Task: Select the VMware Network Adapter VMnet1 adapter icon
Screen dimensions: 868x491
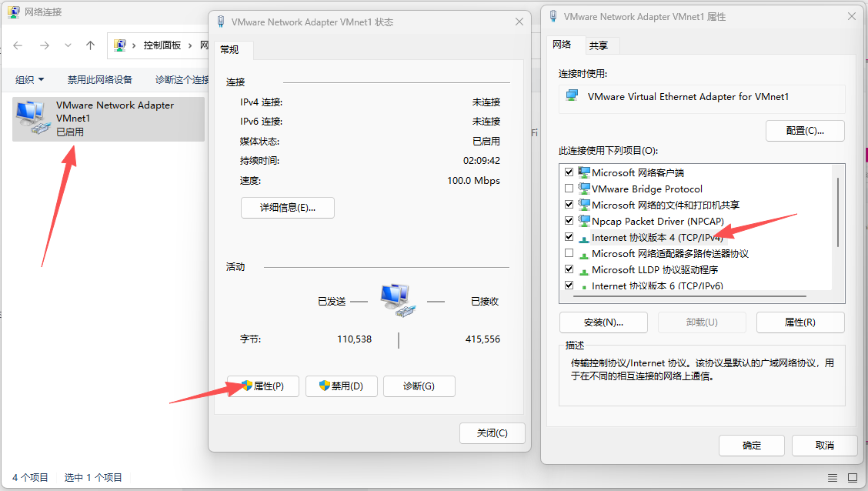Action: pyautogui.click(x=32, y=117)
